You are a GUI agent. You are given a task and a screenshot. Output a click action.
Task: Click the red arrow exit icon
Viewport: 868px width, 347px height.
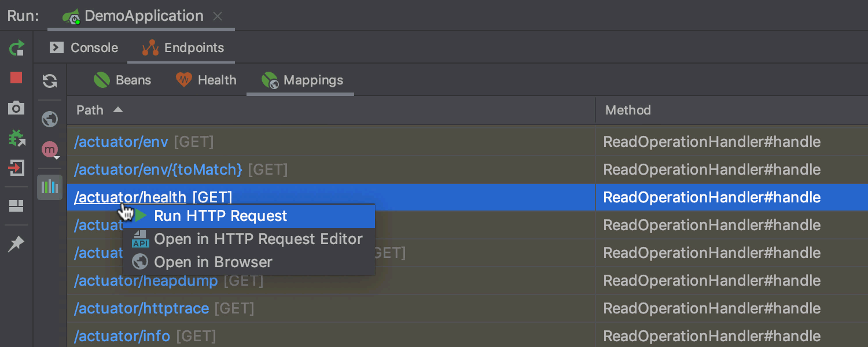point(16,168)
